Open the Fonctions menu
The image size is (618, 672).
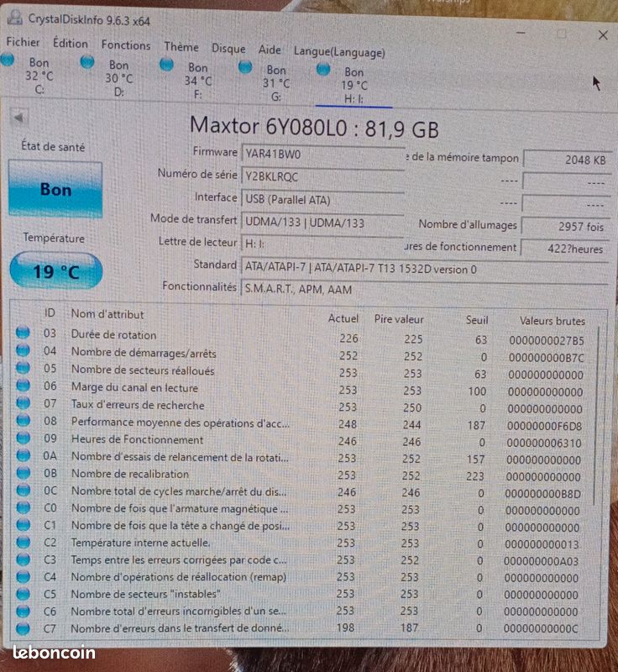[126, 45]
